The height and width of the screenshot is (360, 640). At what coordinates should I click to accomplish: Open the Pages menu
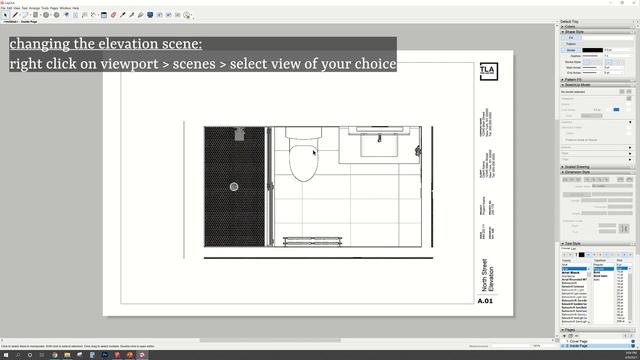point(54,8)
